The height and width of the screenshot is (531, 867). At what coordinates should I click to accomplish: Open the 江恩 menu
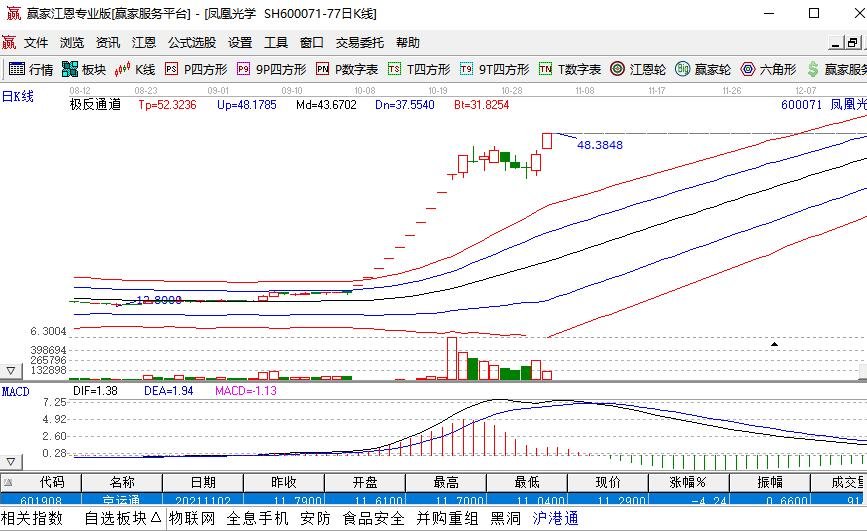144,43
